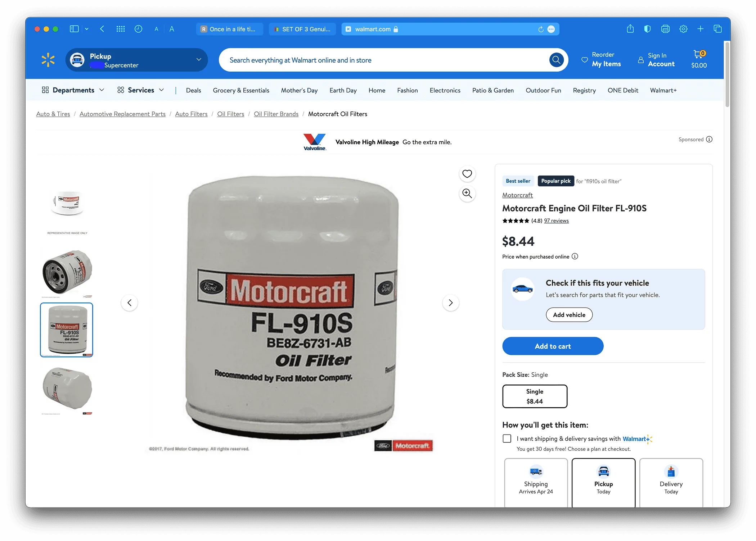This screenshot has height=541, width=756.
Task: Open the print icon in Safari toolbar
Action: click(665, 29)
